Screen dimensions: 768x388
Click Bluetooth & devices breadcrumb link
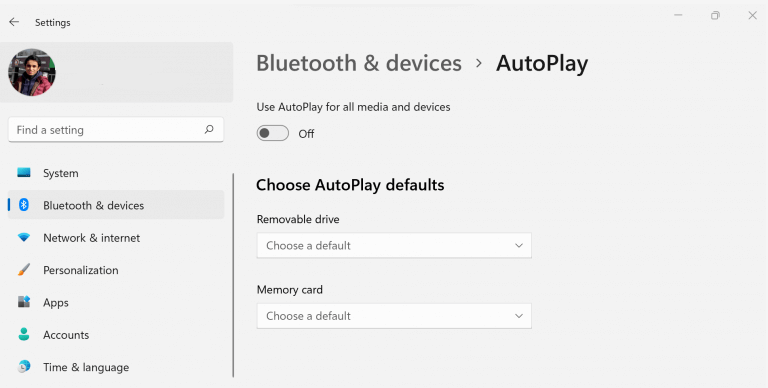tap(359, 63)
